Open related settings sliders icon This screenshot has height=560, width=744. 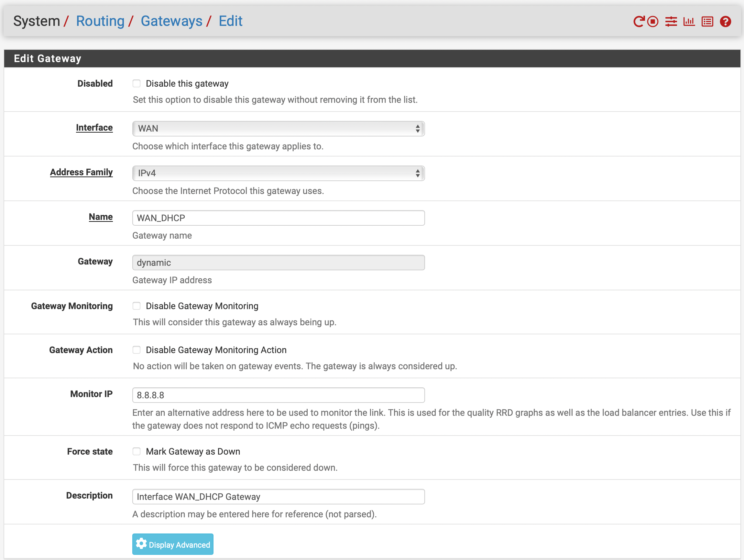coord(671,22)
